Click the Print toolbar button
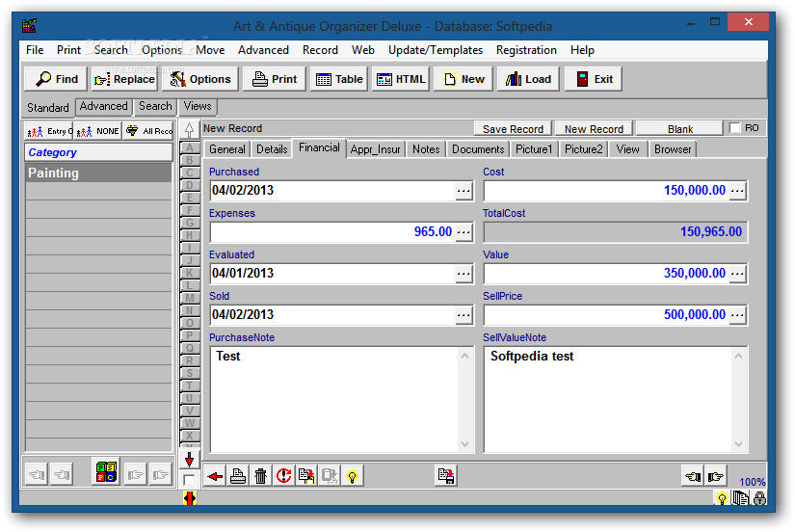The image size is (795, 532). click(x=275, y=79)
